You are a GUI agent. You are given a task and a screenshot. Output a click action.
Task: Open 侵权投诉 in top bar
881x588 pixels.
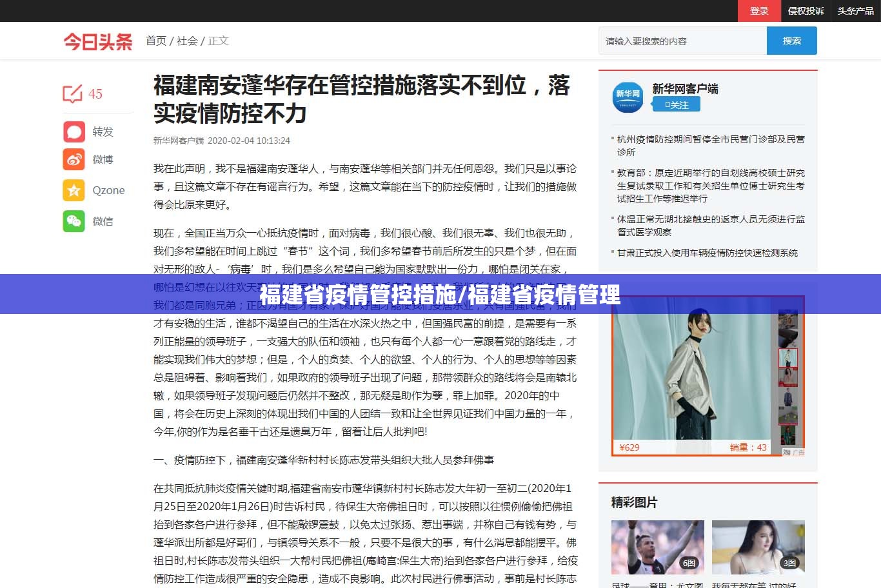pos(806,11)
